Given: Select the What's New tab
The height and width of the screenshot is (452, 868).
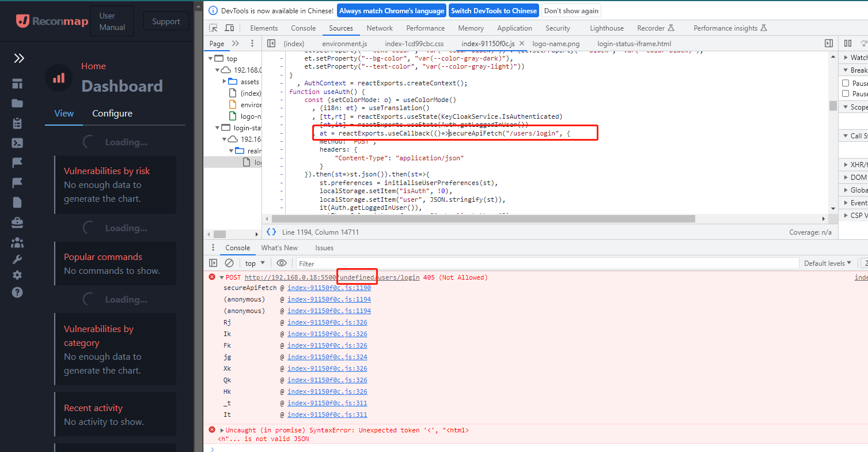Looking at the screenshot, I should click(x=279, y=247).
